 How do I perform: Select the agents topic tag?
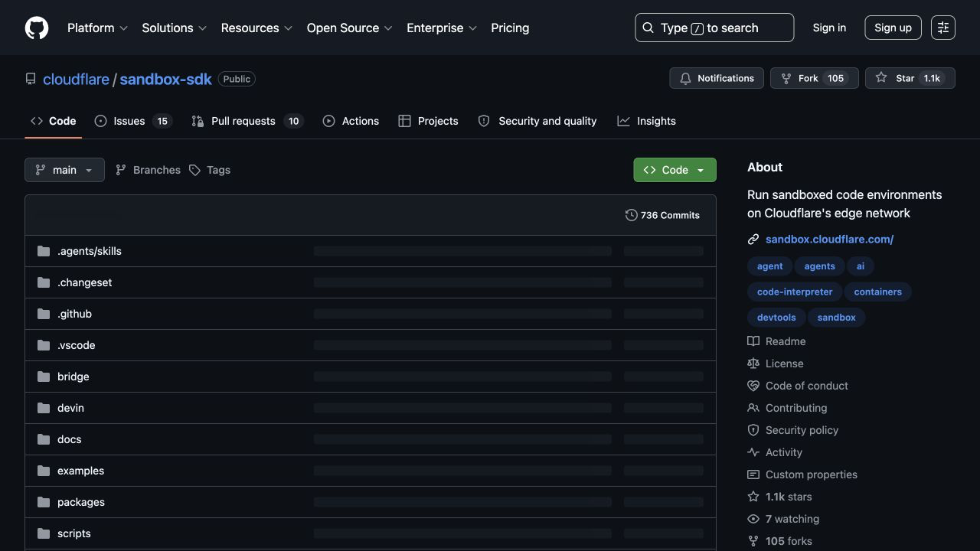pyautogui.click(x=819, y=266)
